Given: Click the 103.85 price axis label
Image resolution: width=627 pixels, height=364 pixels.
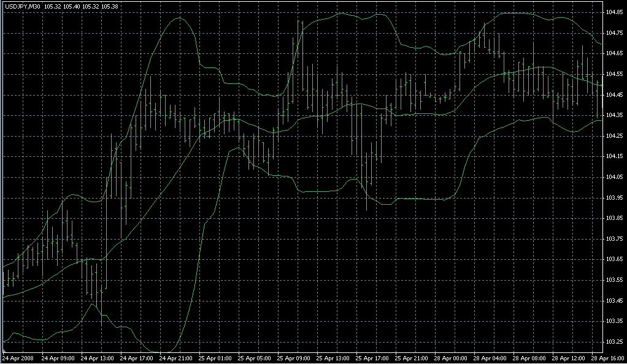Looking at the screenshot, I should point(614,218).
